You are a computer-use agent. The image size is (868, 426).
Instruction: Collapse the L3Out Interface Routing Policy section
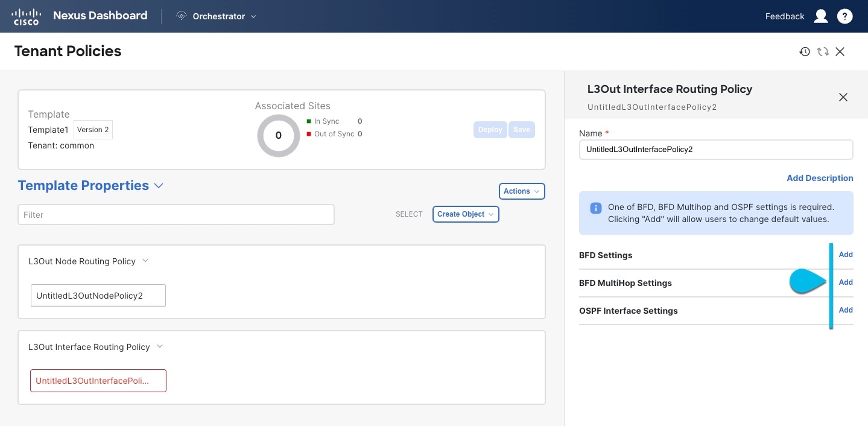[x=160, y=347]
